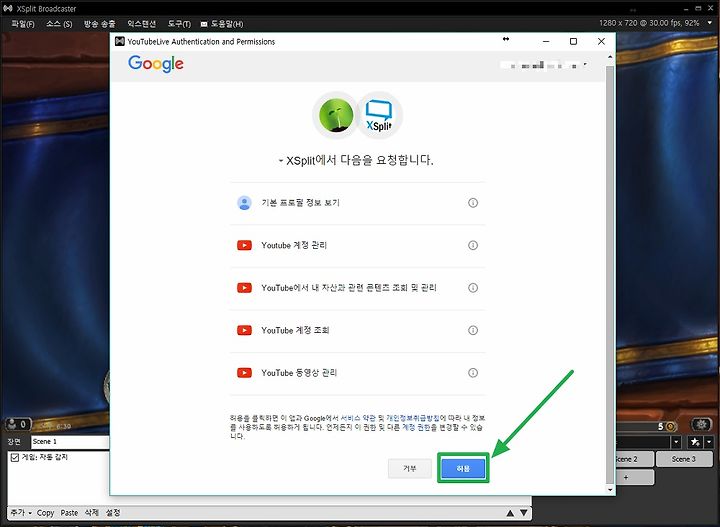Open the 서비스 약관 link
Image resolution: width=720 pixels, height=527 pixels.
point(358,418)
